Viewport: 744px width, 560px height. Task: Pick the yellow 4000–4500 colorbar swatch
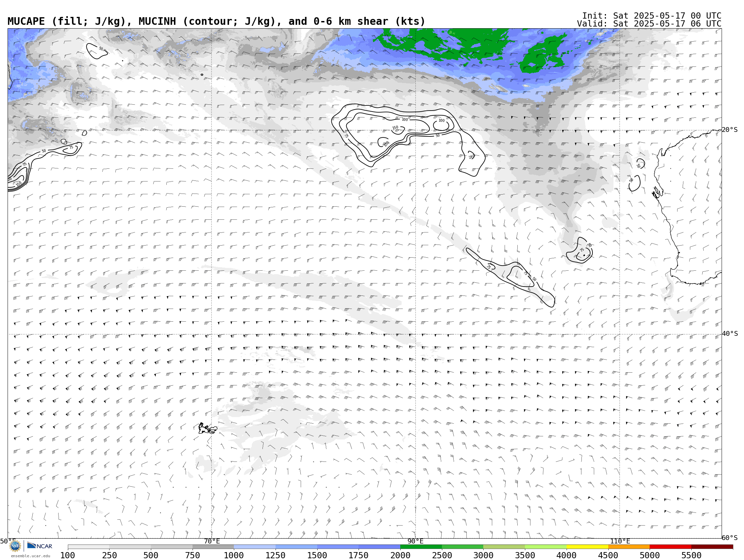[x=587, y=547]
